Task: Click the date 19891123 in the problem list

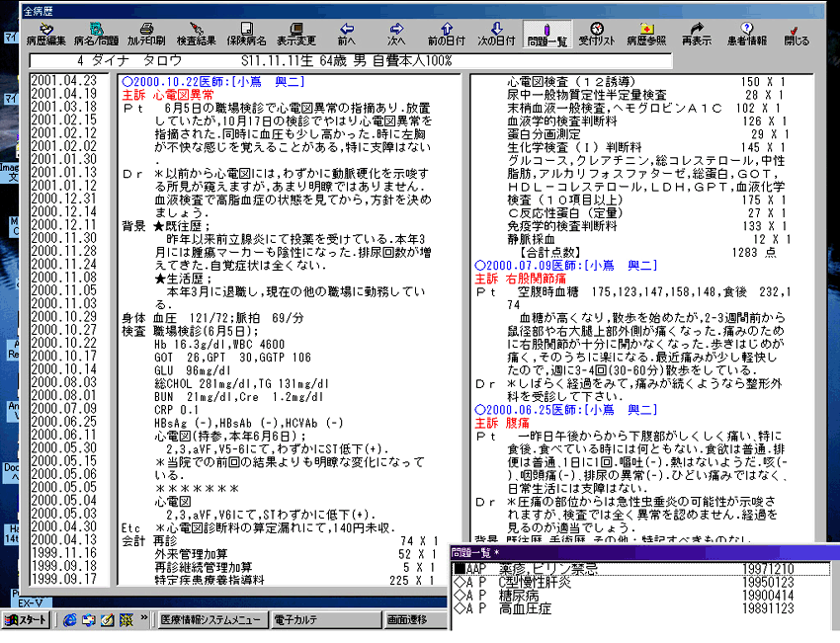Action: (x=768, y=608)
